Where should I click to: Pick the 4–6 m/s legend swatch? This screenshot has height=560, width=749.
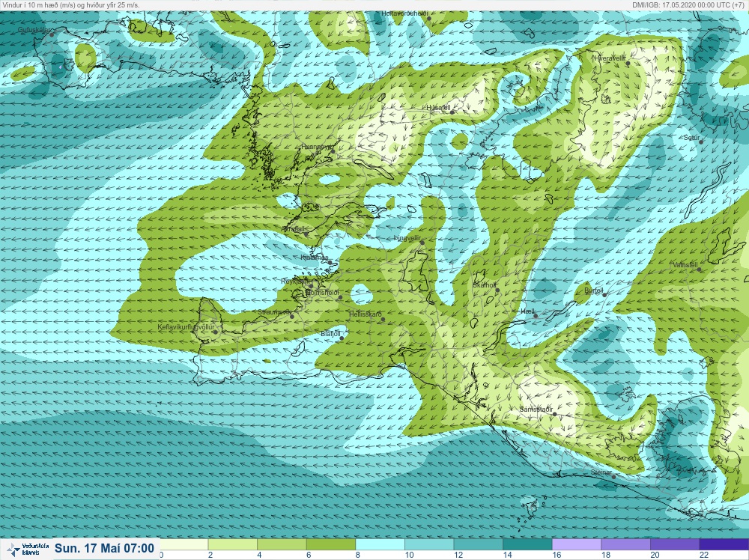tap(282, 545)
